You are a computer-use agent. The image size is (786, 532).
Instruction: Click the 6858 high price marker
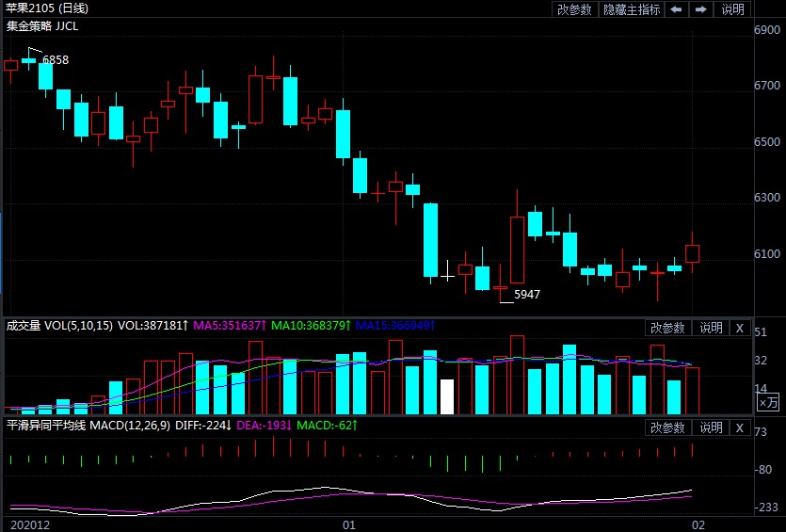point(56,59)
